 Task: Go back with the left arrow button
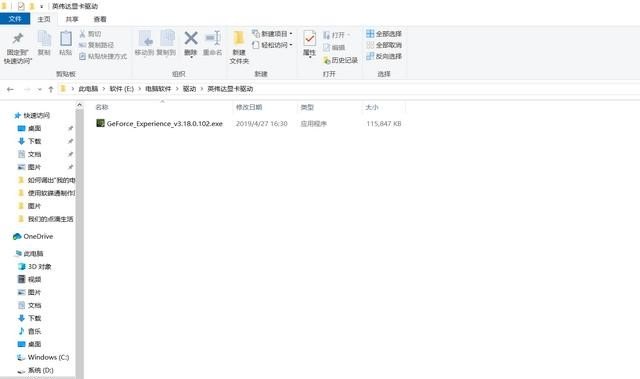coord(11,89)
